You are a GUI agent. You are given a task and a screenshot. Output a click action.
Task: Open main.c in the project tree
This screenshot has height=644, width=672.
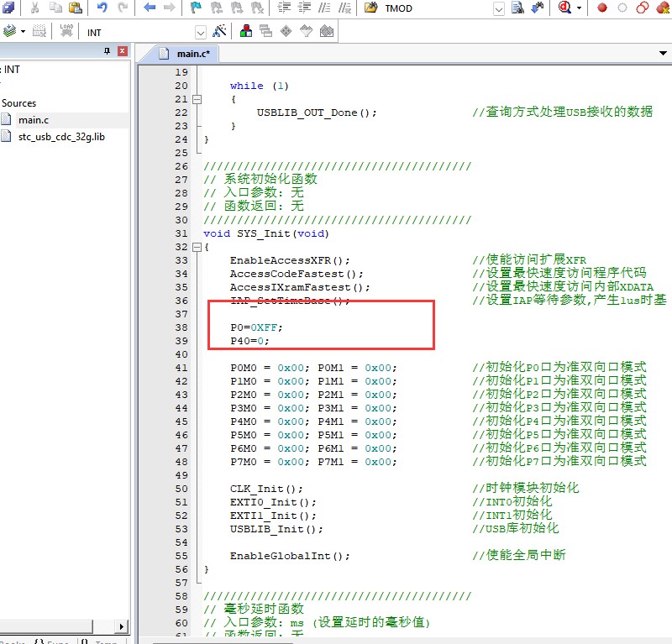point(34,120)
